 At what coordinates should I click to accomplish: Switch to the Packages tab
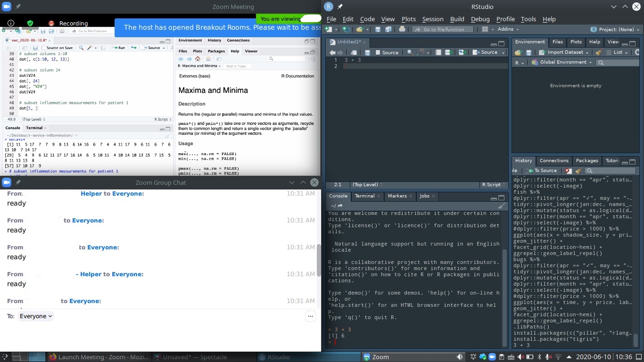586,161
